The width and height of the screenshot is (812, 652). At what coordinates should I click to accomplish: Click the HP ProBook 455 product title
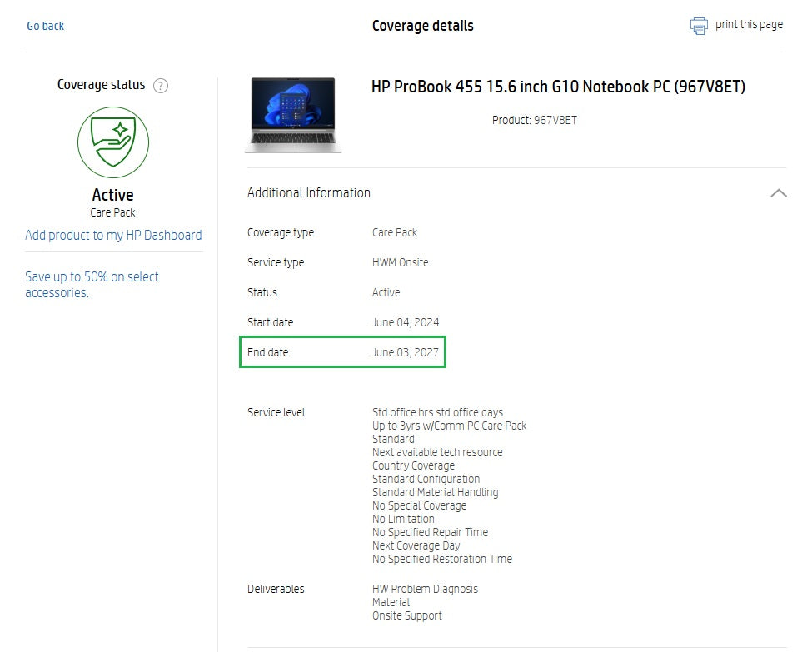(559, 87)
